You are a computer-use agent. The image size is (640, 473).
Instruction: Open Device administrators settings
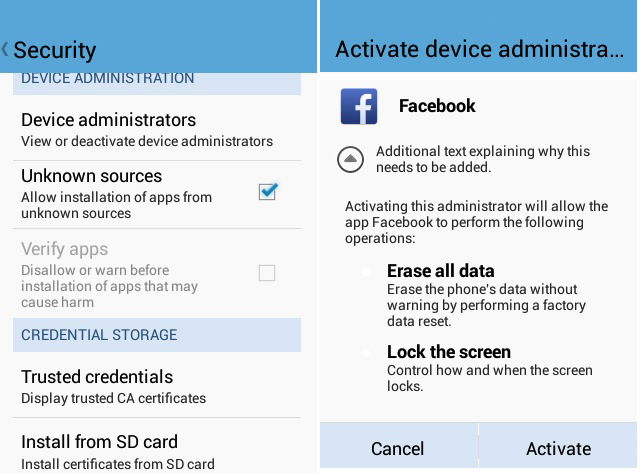point(147,129)
